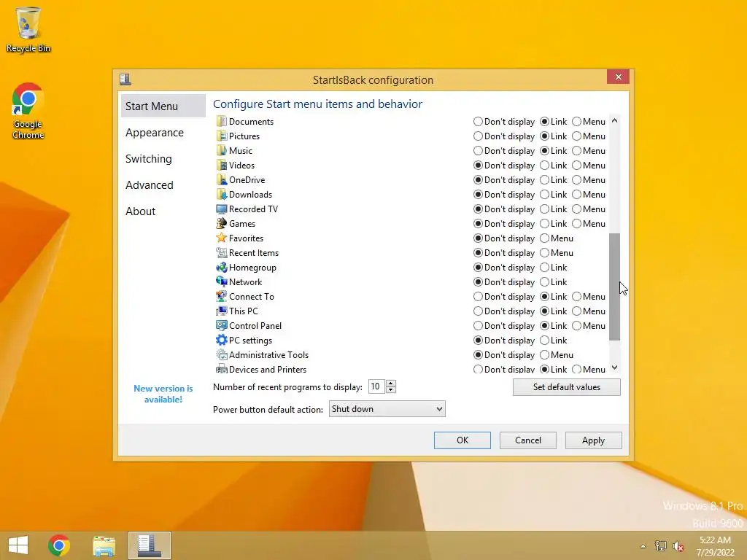Switch to the Switching tab
747x560 pixels.
tap(149, 158)
